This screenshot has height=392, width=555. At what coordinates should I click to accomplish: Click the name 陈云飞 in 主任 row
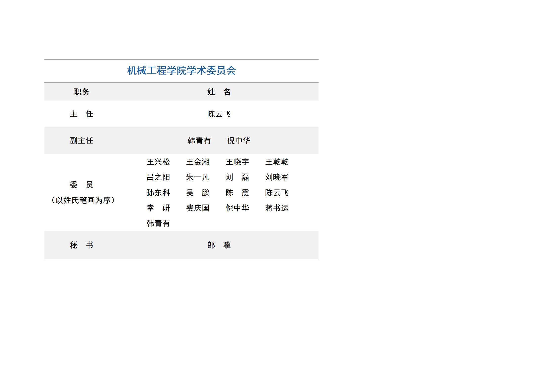[x=219, y=114]
